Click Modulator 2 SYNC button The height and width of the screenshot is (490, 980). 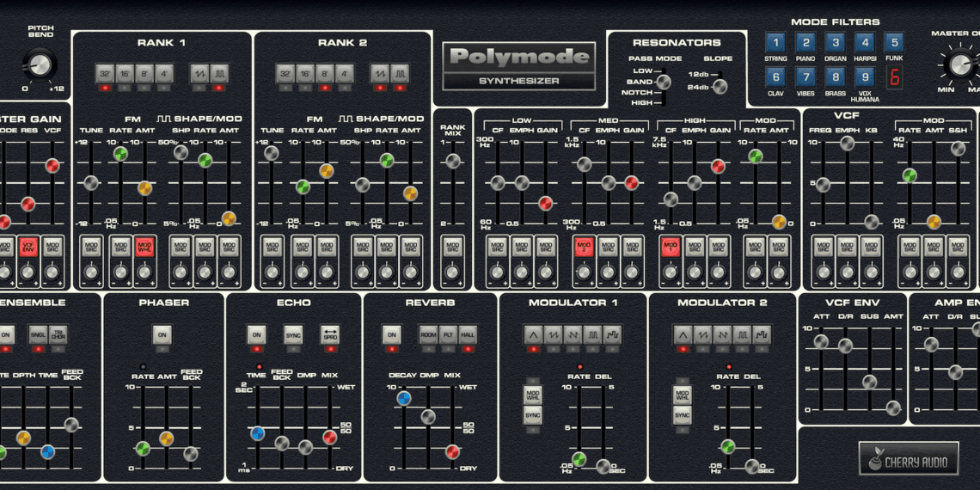tap(683, 414)
